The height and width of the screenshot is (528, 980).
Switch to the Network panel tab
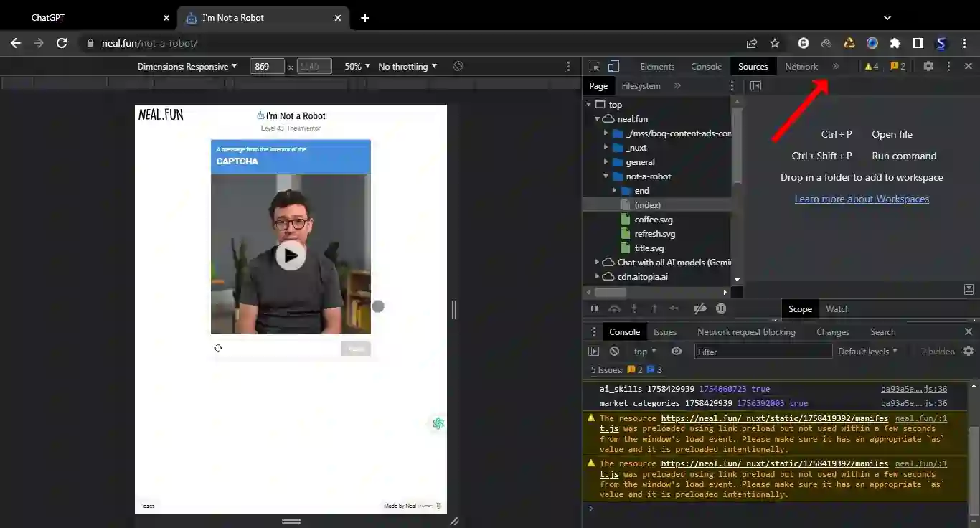point(801,66)
